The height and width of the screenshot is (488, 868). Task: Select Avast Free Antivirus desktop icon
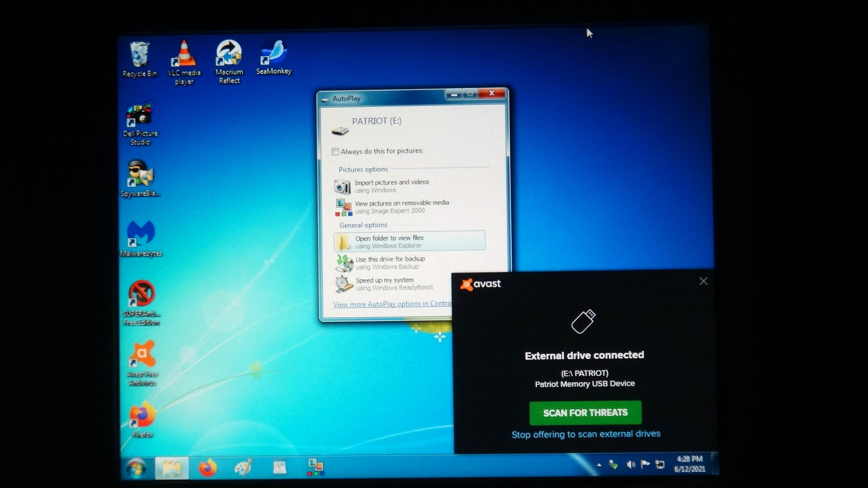tap(142, 363)
